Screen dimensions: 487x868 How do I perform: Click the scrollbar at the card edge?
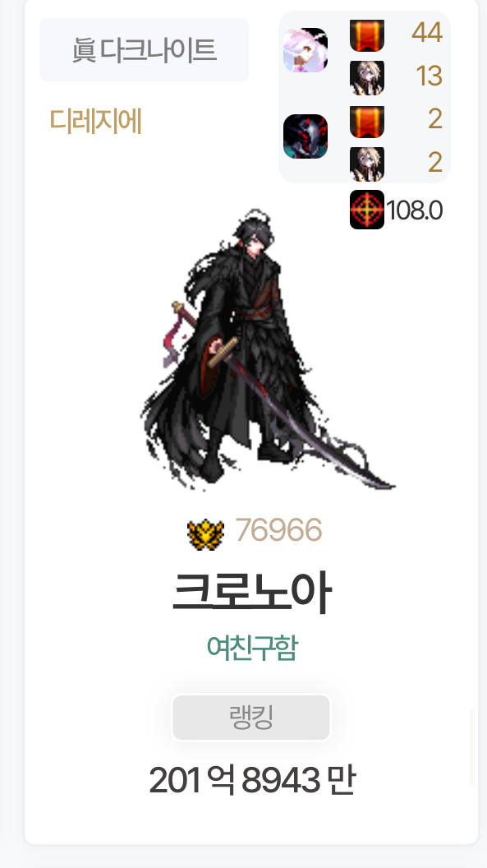[472, 747]
